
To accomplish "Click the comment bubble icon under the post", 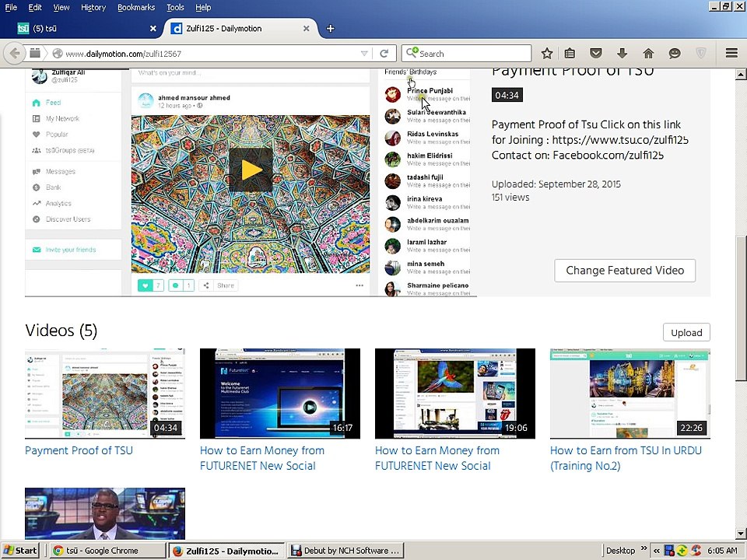I will point(175,285).
